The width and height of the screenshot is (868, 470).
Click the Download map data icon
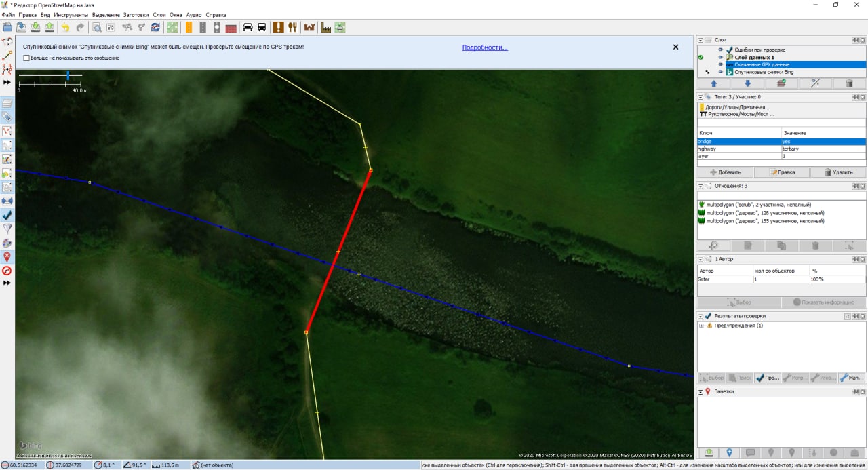pos(35,27)
